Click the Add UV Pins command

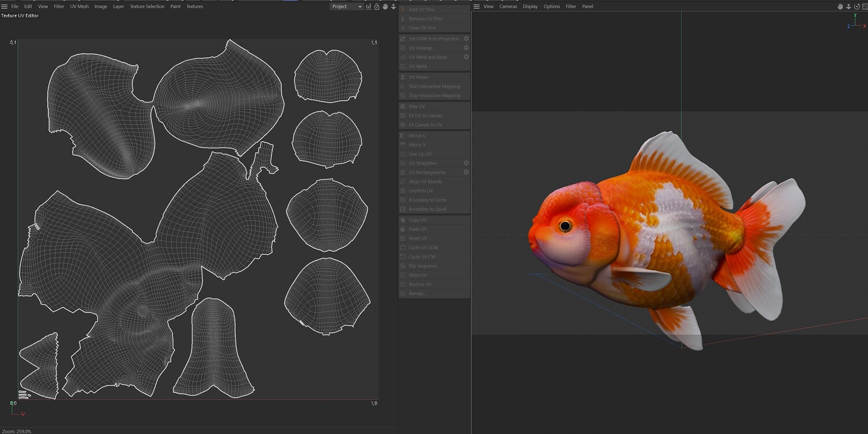(x=435, y=9)
